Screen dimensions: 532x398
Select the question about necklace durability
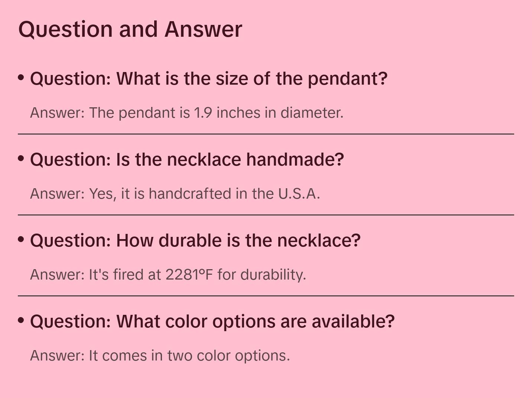(x=195, y=241)
